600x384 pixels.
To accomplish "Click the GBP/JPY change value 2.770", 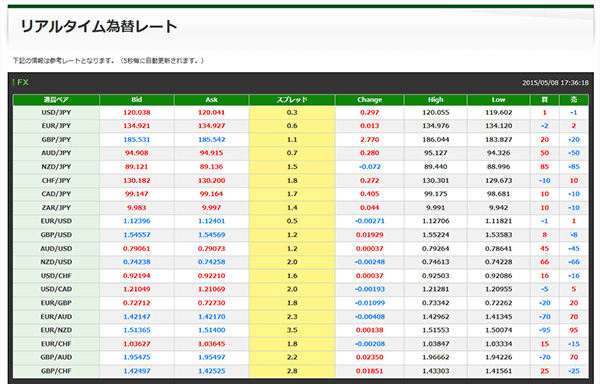I will 370,140.
